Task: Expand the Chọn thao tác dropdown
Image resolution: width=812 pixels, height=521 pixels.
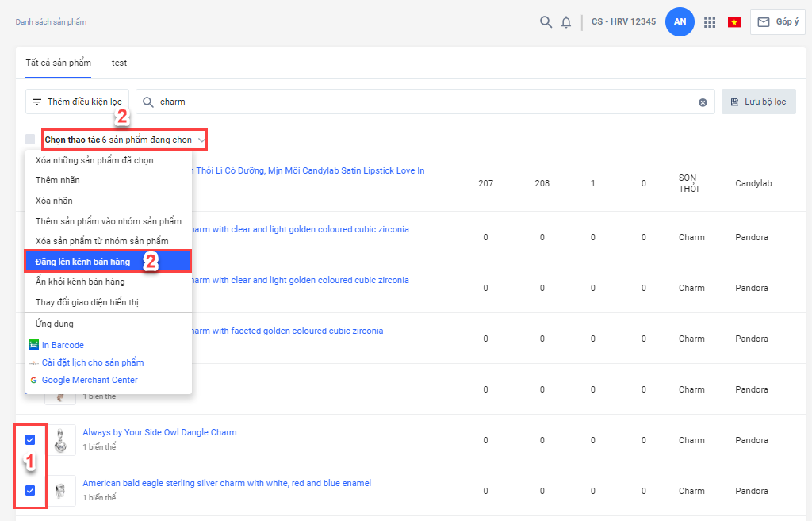Action: 125,140
